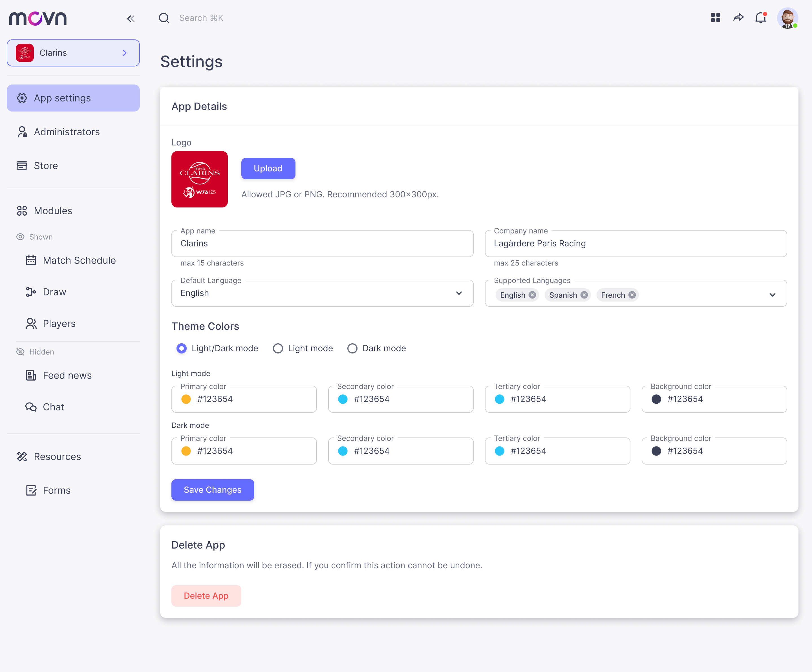Open Match Schedule module
The width and height of the screenshot is (812, 672).
[79, 261]
